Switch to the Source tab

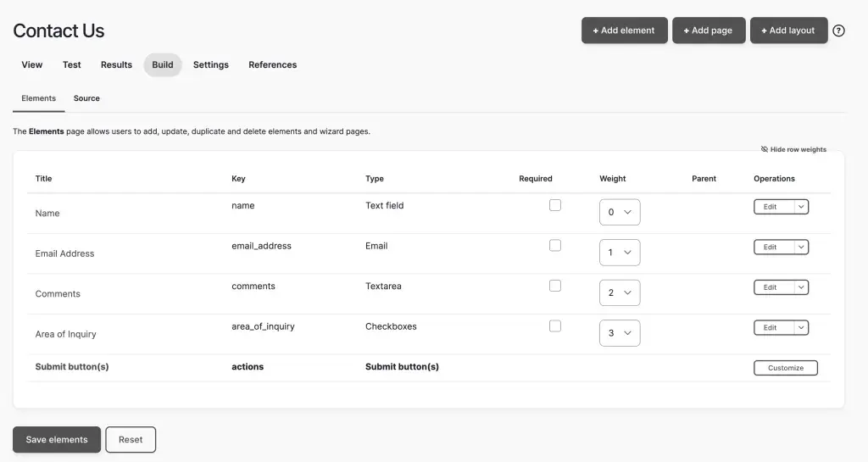click(86, 98)
